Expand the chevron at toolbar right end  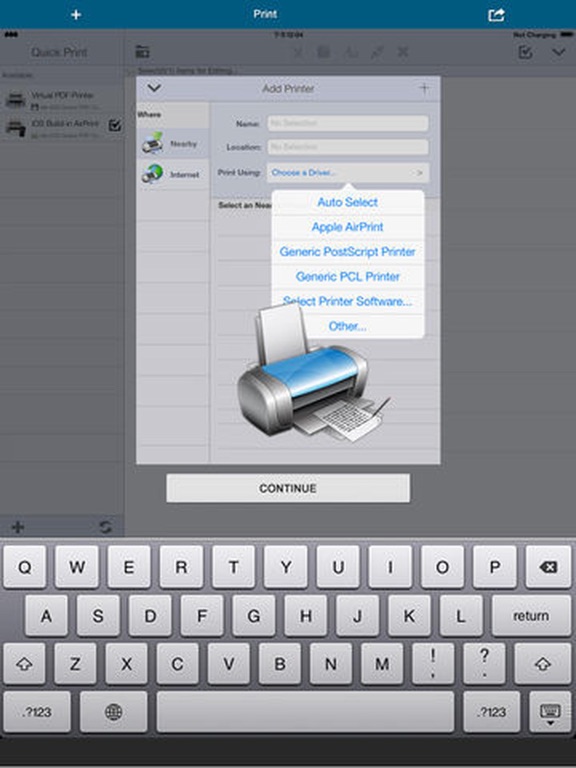pos(559,52)
